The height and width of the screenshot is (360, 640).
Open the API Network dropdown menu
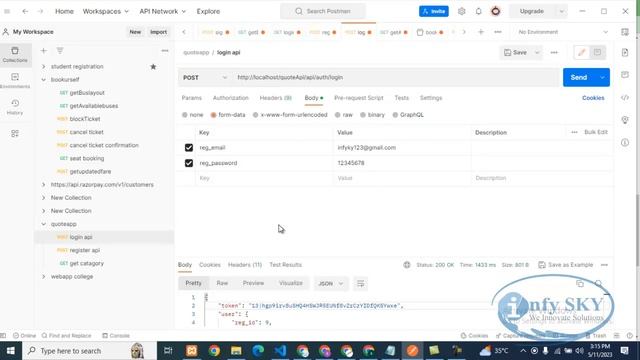pos(162,11)
